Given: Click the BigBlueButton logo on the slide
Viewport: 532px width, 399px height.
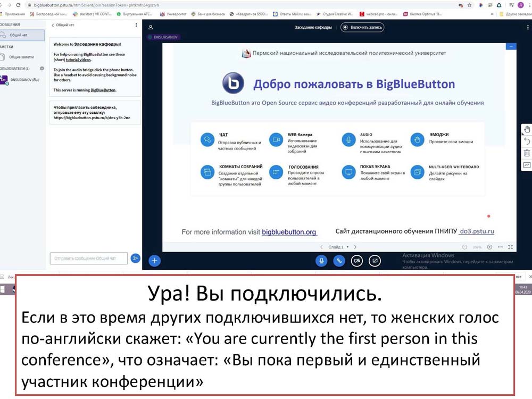Looking at the screenshot, I should (233, 83).
